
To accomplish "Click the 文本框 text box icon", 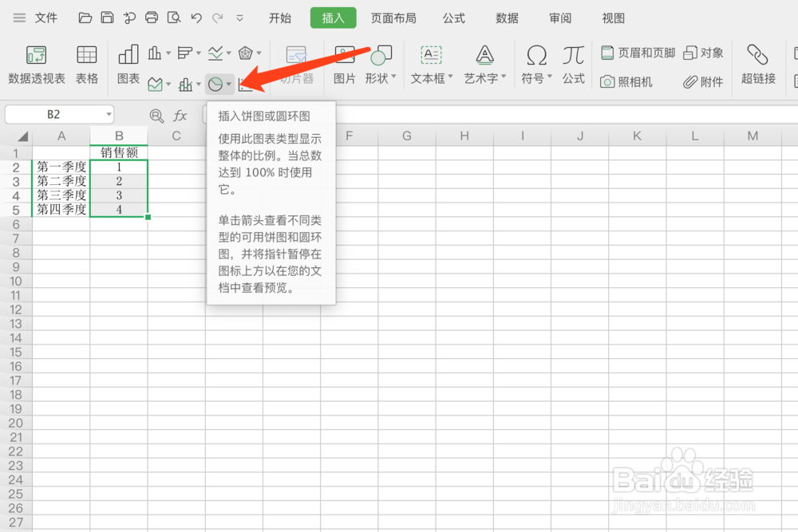I will [431, 55].
